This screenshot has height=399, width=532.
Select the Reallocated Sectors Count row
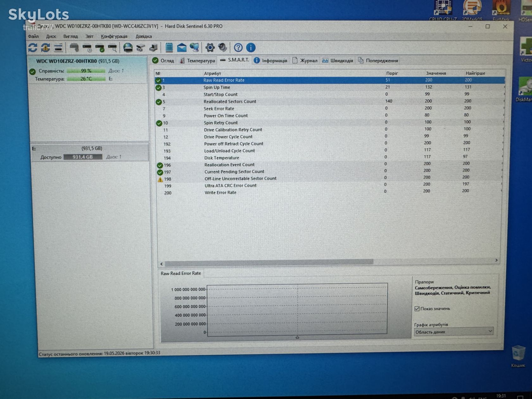click(x=329, y=101)
